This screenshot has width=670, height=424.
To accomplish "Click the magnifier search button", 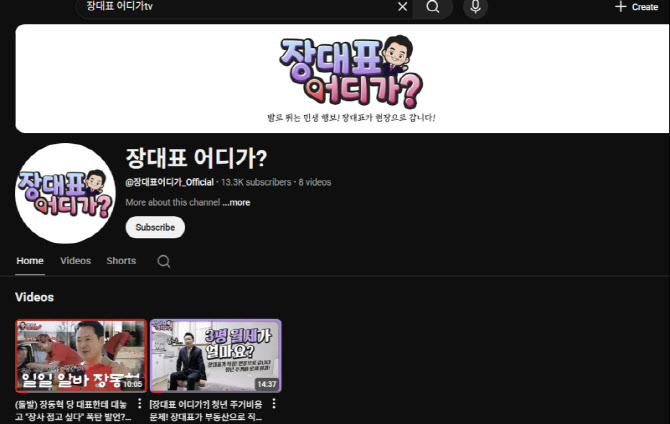I will click(432, 7).
